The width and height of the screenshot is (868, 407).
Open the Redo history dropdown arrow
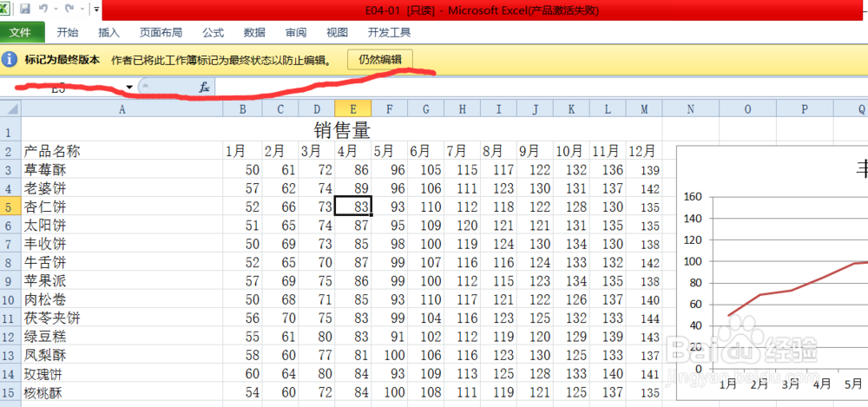click(82, 9)
